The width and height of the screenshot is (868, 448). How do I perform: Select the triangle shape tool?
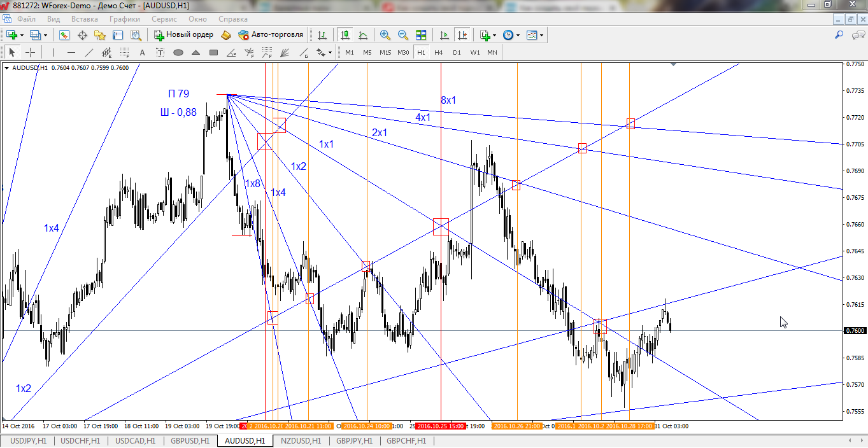tap(196, 52)
